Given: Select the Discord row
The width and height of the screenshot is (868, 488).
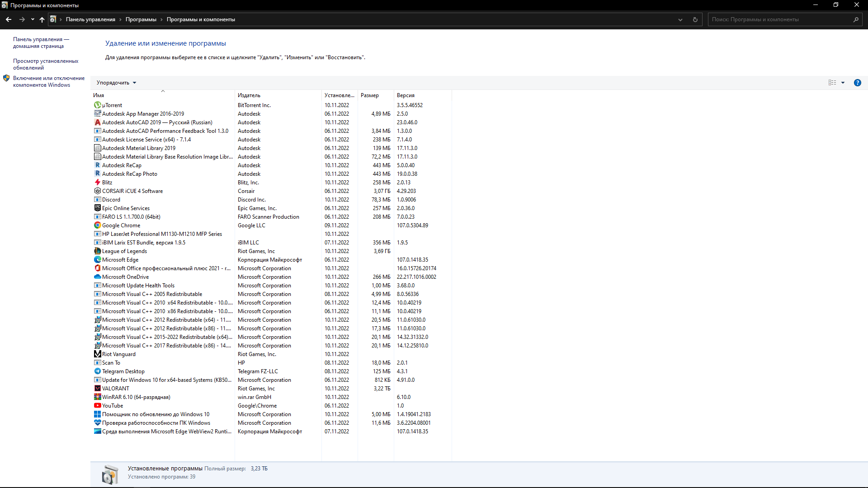Looking at the screenshot, I should (271, 199).
